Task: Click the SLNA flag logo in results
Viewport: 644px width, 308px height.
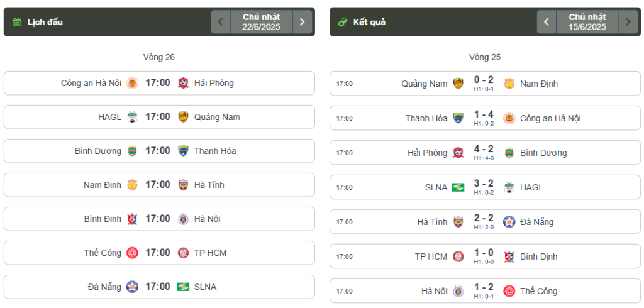Action: (458, 188)
